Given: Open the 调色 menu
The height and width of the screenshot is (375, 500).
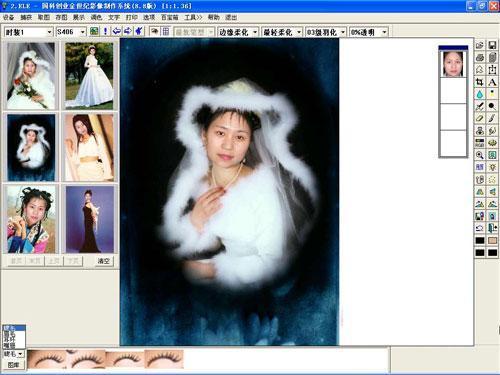Looking at the screenshot, I should click(96, 17).
